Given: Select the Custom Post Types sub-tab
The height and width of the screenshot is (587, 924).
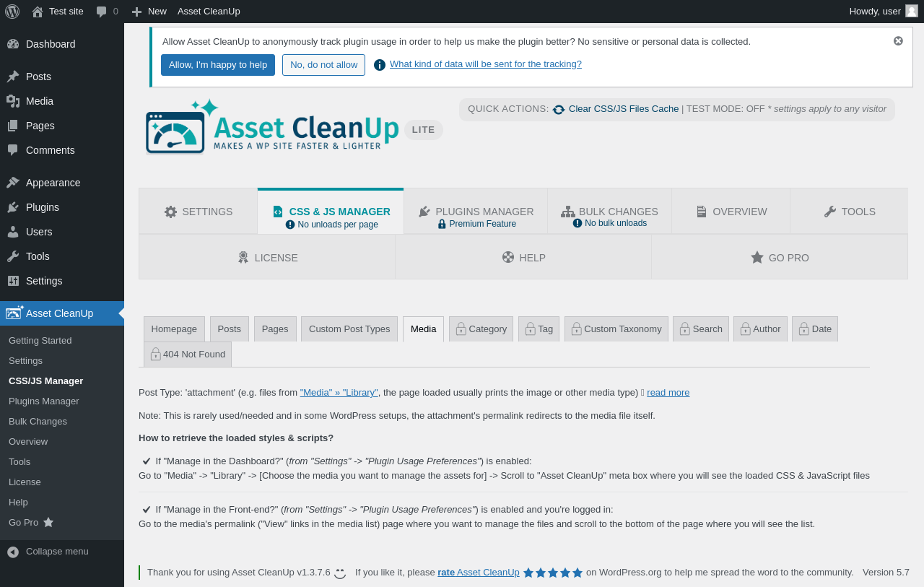Looking at the screenshot, I should click(x=349, y=329).
